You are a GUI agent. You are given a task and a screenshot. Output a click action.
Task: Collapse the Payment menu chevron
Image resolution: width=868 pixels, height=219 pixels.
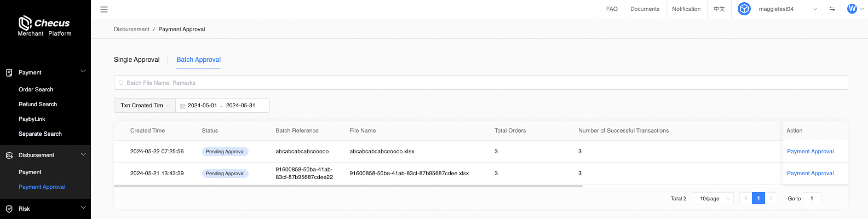pyautogui.click(x=83, y=71)
